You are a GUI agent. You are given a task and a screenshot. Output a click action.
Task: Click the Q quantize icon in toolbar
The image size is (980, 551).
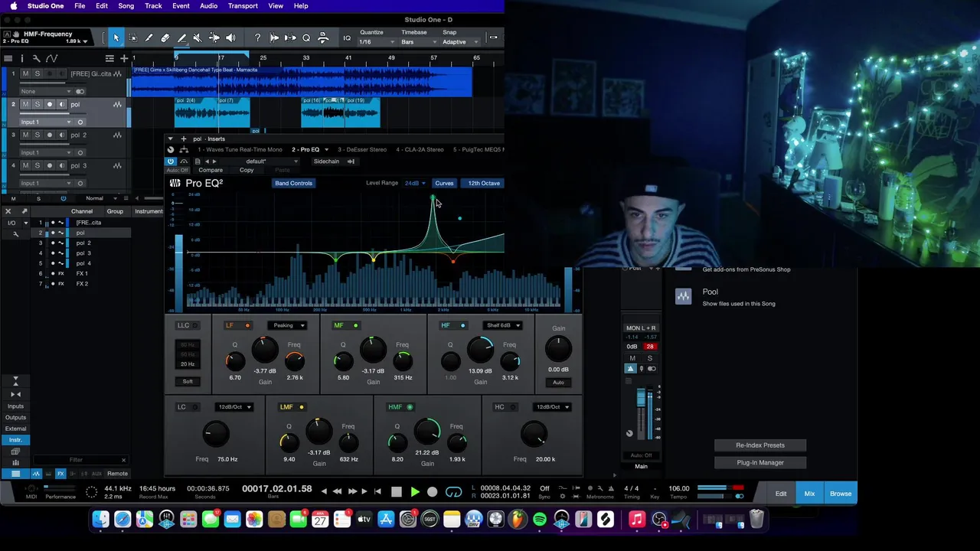point(306,37)
